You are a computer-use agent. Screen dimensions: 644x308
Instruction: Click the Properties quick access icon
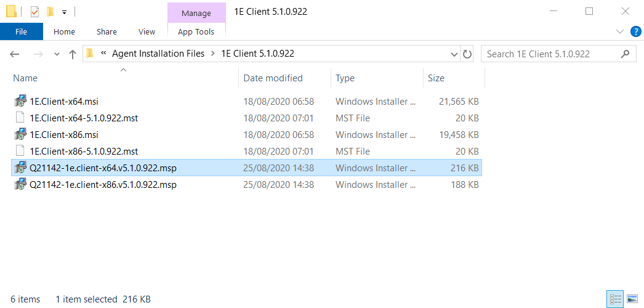click(35, 12)
